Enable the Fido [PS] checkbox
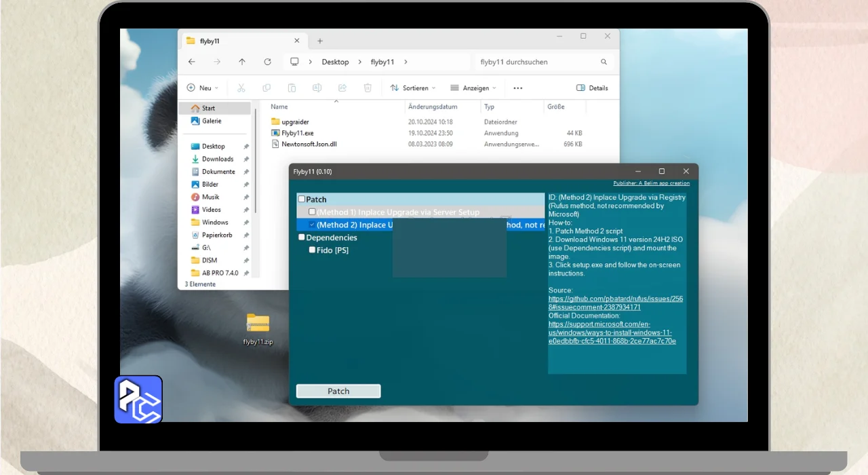868x475 pixels. coord(312,250)
